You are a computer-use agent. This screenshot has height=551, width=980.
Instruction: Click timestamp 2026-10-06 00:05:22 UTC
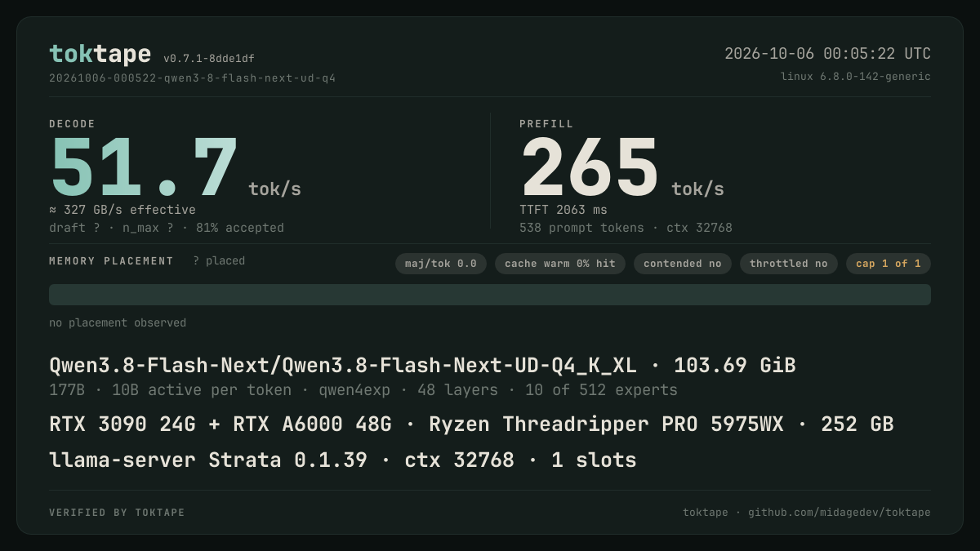coord(827,54)
